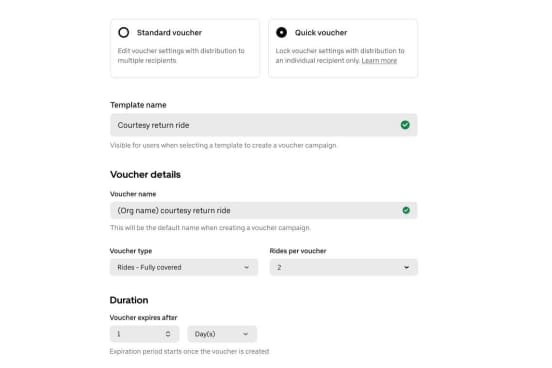Click the Standard voucher title text
The image size is (552, 368).
click(169, 32)
